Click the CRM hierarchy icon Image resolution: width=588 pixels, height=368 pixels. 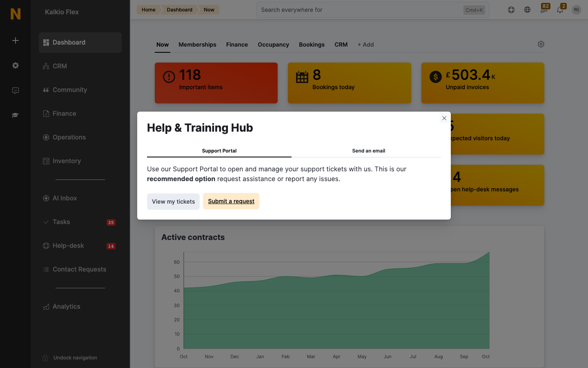click(46, 66)
